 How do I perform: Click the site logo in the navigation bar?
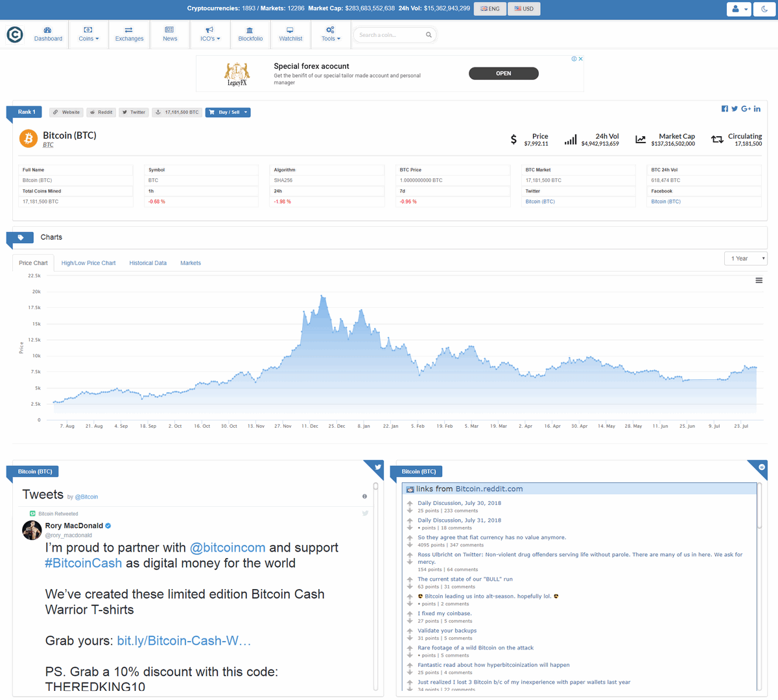(x=15, y=34)
